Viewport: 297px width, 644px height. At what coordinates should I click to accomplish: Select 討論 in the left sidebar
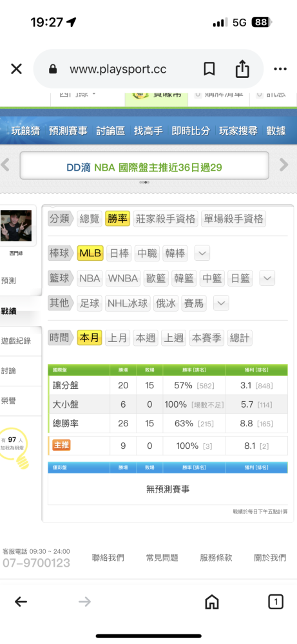point(8,371)
